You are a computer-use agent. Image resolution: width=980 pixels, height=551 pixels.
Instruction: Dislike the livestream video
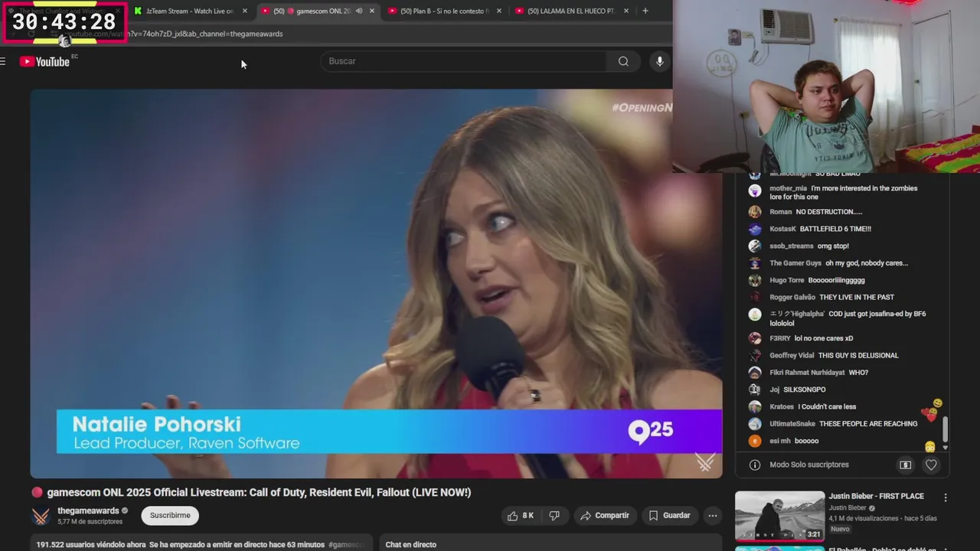555,516
